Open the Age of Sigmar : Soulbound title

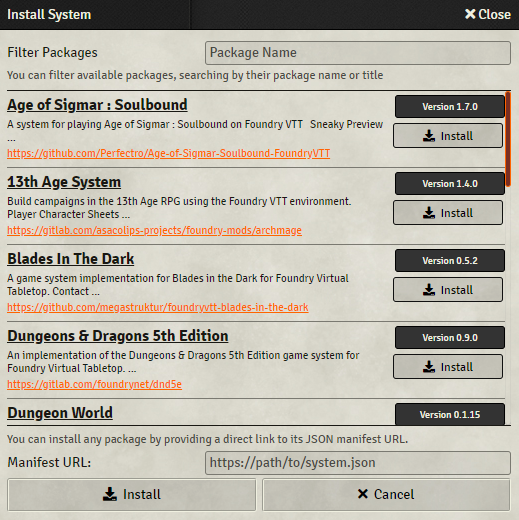(97, 105)
